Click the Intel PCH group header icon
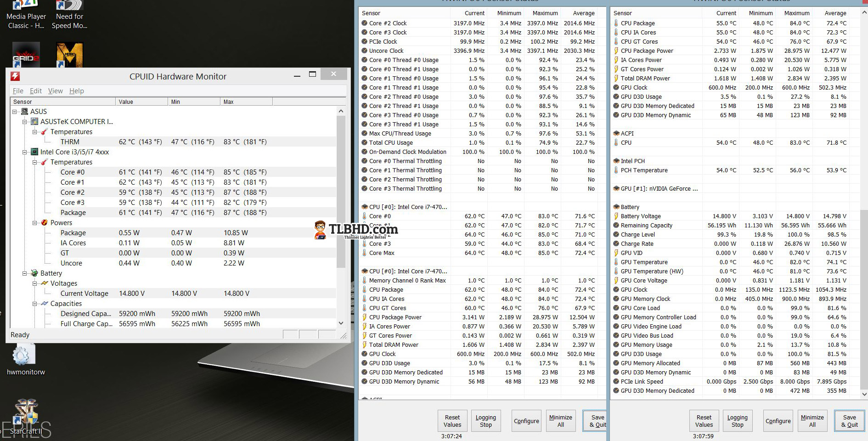 coord(616,161)
